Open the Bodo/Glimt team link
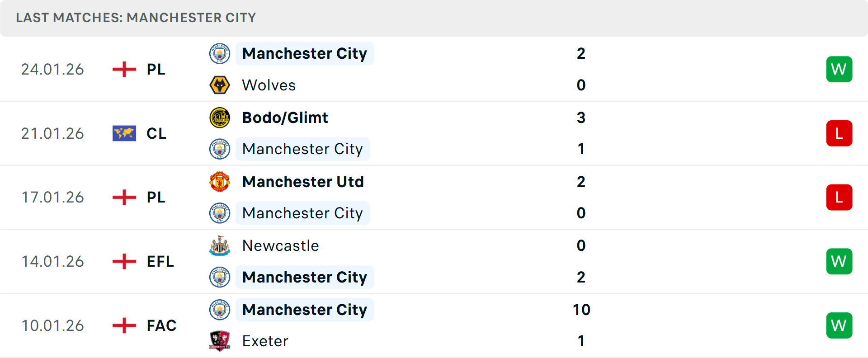Screen dimensions: 868x358 (x=285, y=118)
